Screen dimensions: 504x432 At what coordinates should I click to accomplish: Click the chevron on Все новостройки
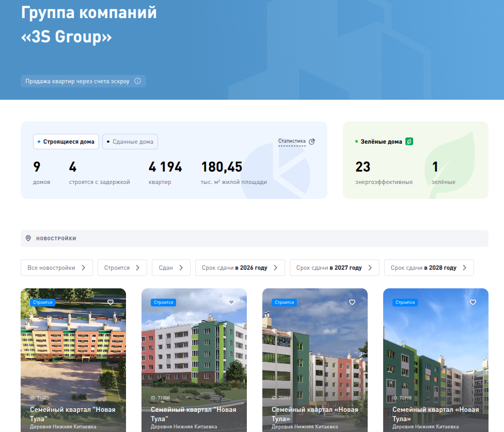pos(83,268)
